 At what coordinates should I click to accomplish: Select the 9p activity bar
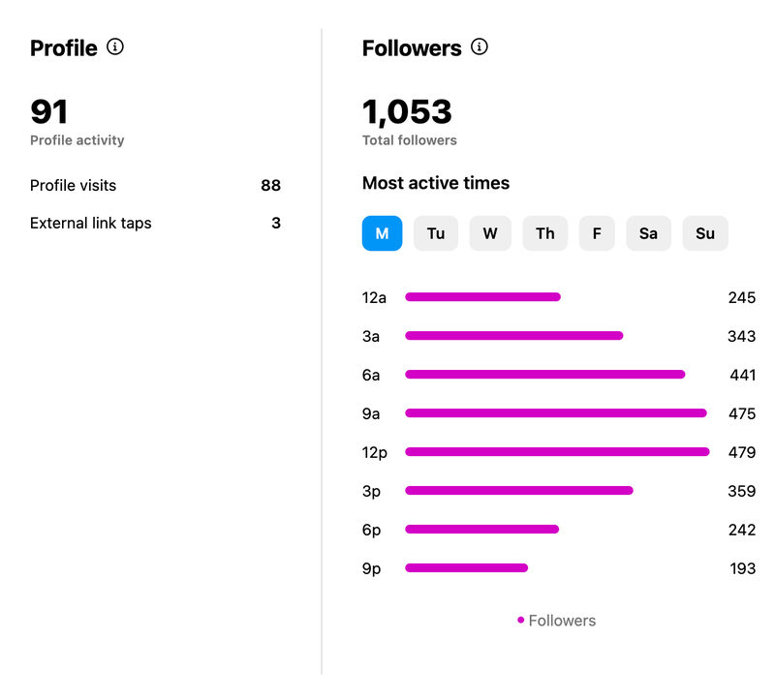click(x=466, y=568)
